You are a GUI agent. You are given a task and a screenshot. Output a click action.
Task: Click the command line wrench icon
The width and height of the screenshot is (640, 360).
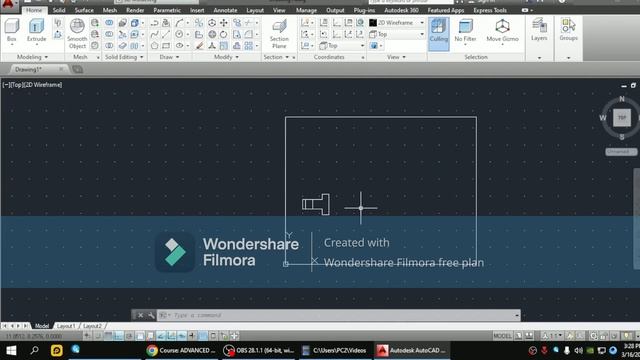coord(151,315)
